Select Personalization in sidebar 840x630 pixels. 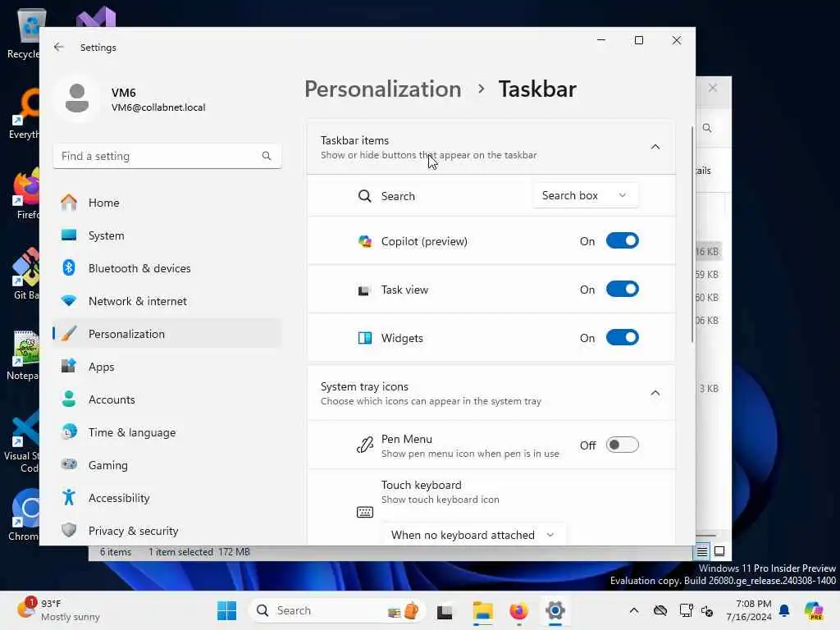[x=167, y=334]
